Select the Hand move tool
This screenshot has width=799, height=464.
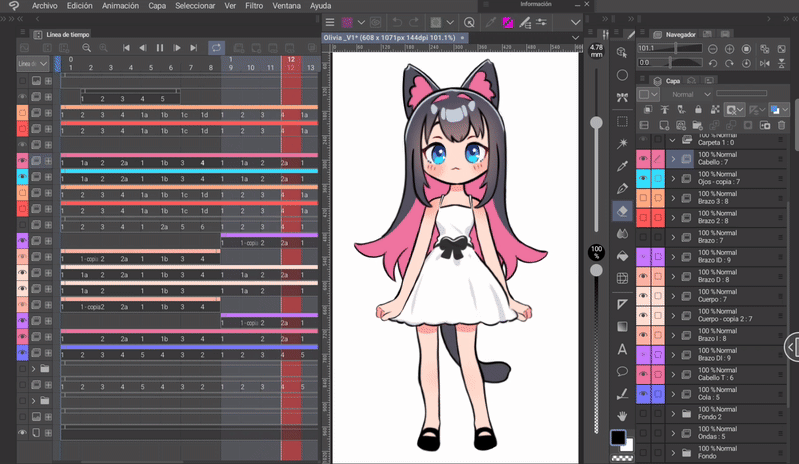[622, 416]
